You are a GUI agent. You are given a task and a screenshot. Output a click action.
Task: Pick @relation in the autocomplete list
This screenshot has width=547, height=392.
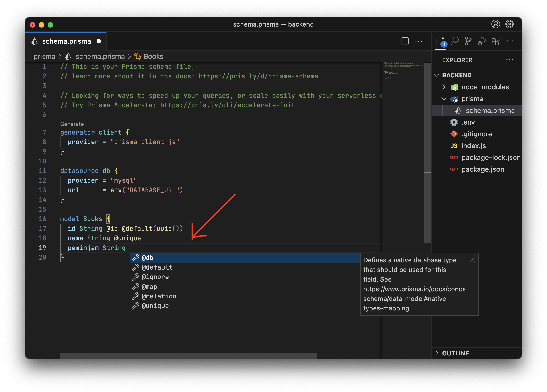[x=159, y=296]
